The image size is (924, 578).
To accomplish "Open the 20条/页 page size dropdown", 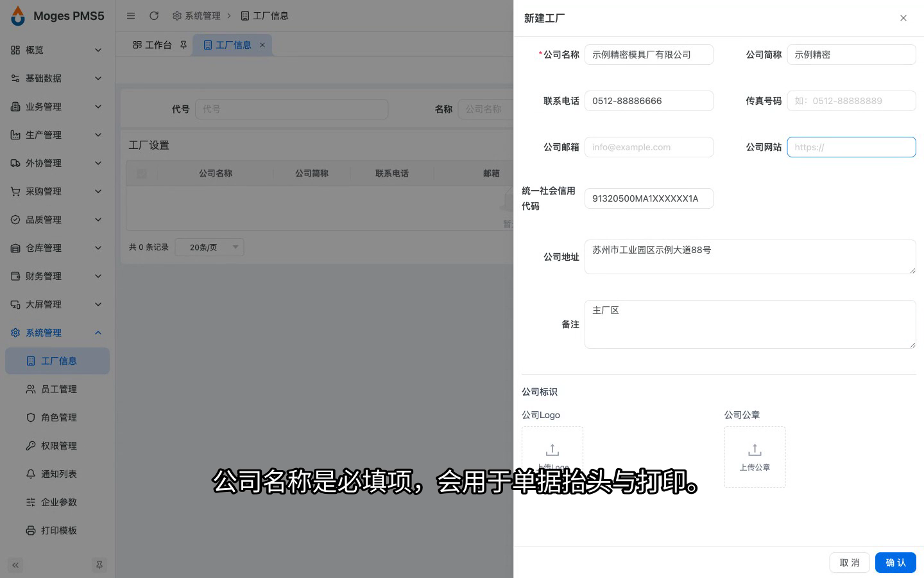I will coord(210,247).
